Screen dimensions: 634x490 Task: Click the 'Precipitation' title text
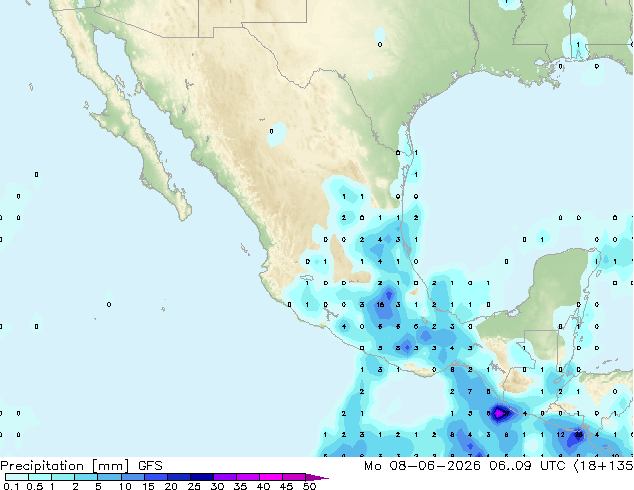point(42,466)
